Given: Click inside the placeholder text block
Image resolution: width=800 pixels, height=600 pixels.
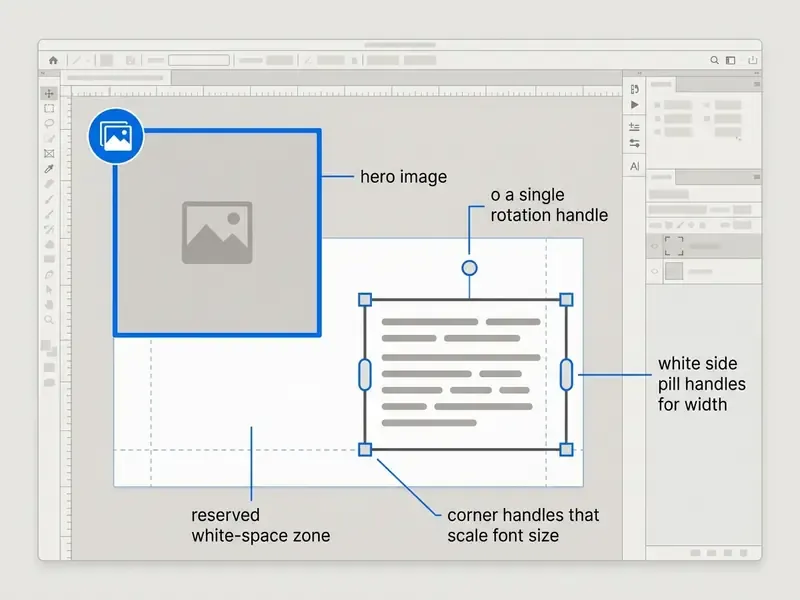Looking at the screenshot, I should [461, 372].
